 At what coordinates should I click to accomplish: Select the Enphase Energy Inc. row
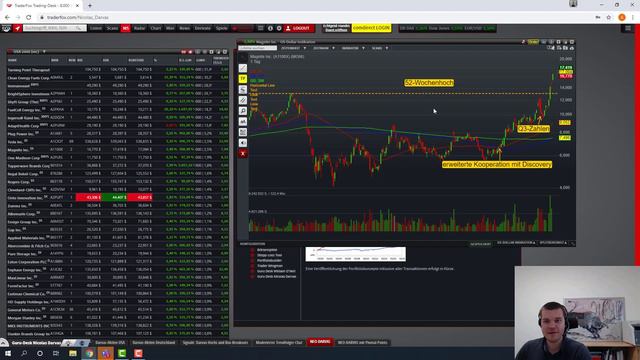click(x=118, y=270)
